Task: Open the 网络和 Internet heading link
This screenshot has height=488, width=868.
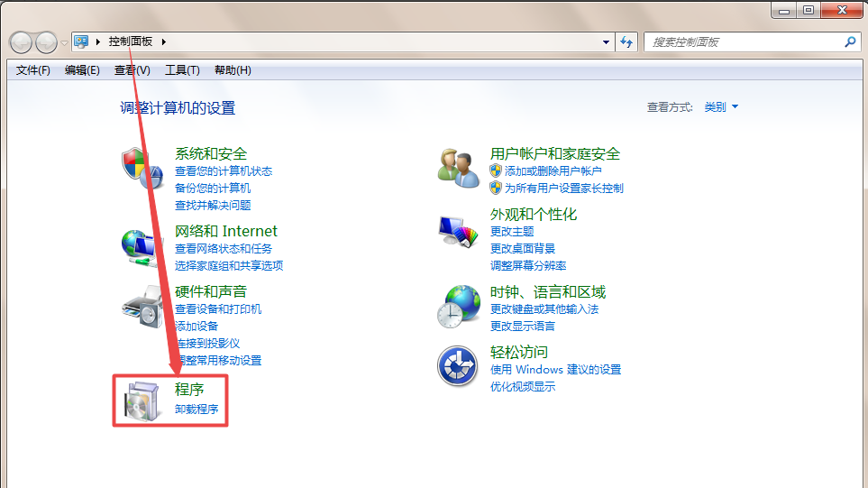Action: [226, 231]
